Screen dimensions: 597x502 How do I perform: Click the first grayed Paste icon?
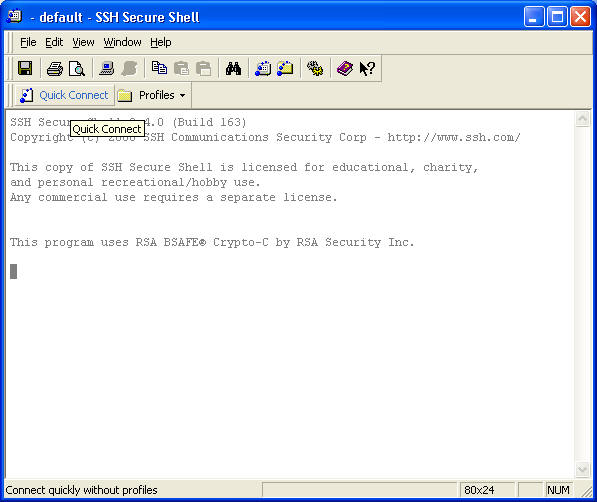pyautogui.click(x=181, y=69)
